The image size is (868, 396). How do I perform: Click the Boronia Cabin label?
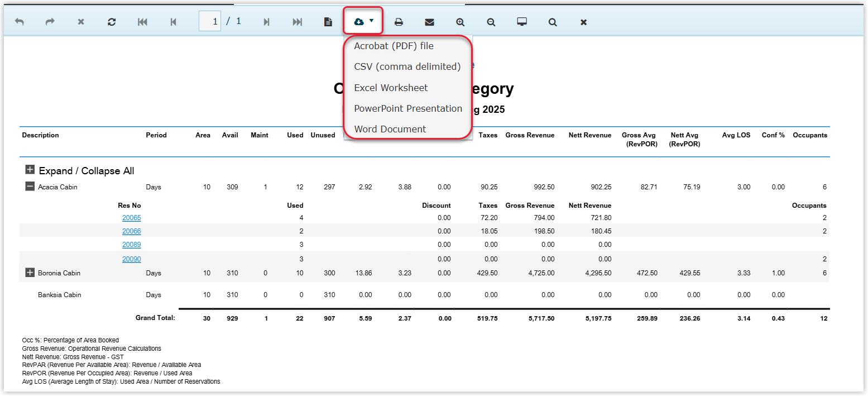pyautogui.click(x=59, y=273)
